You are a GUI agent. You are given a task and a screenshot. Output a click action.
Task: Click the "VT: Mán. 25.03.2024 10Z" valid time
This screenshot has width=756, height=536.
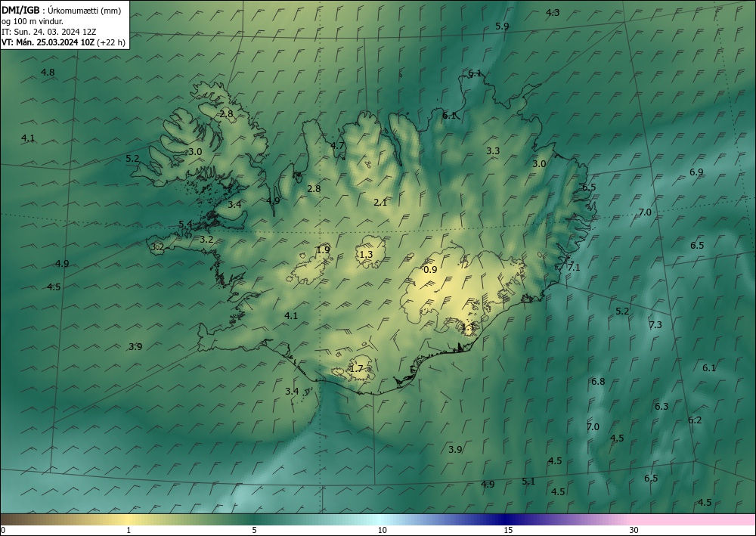pyautogui.click(x=48, y=42)
